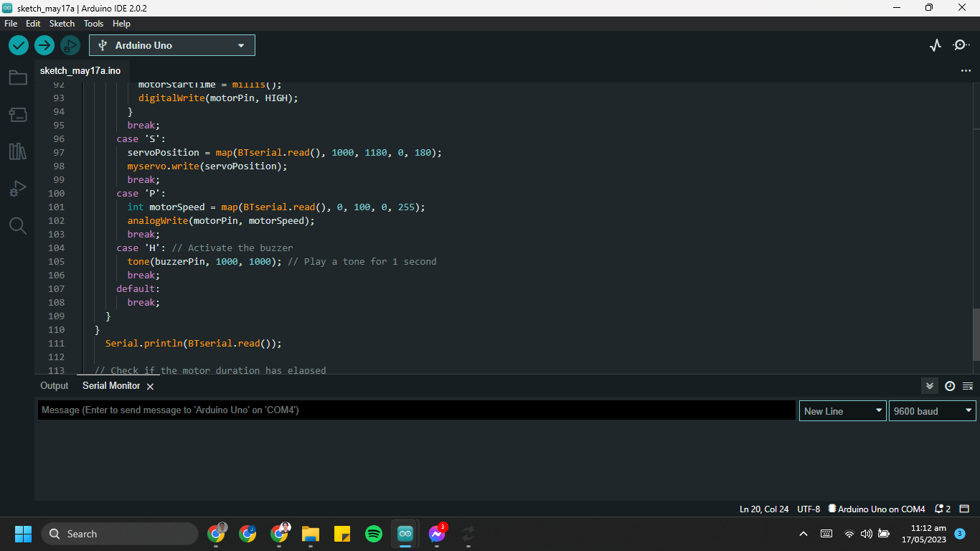The height and width of the screenshot is (551, 980).
Task: Close the Serial Monitor tab
Action: pyautogui.click(x=150, y=387)
